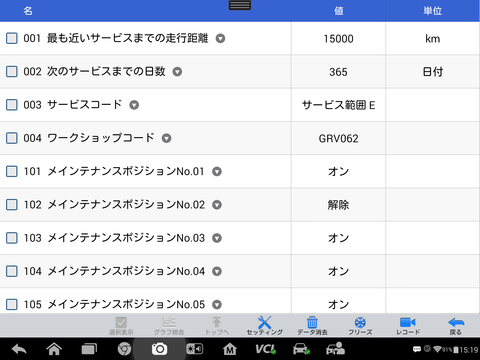Click the value GRV062

pyautogui.click(x=338, y=138)
